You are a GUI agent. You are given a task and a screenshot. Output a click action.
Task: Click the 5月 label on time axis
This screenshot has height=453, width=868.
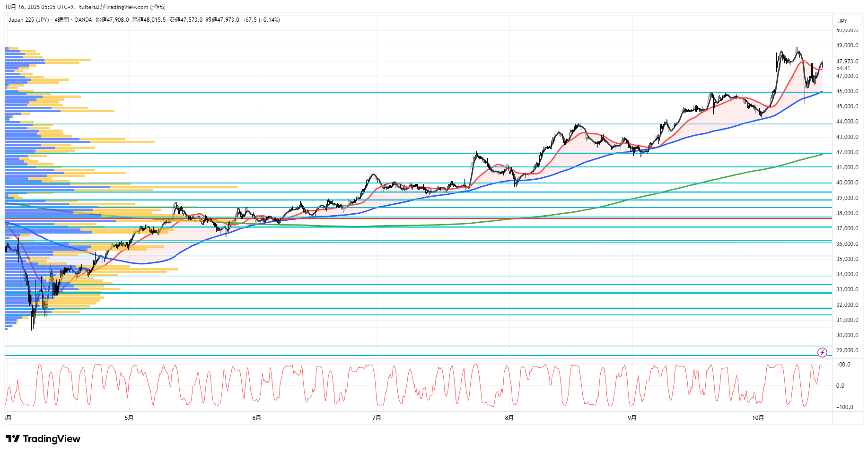point(129,418)
